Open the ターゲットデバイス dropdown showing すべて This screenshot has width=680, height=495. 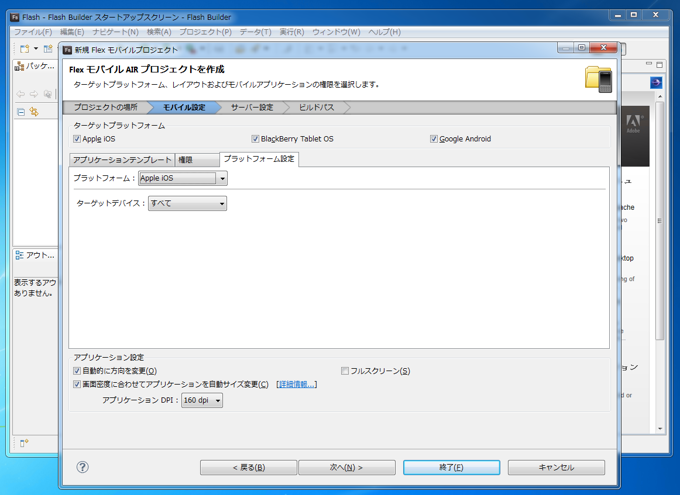coord(187,203)
